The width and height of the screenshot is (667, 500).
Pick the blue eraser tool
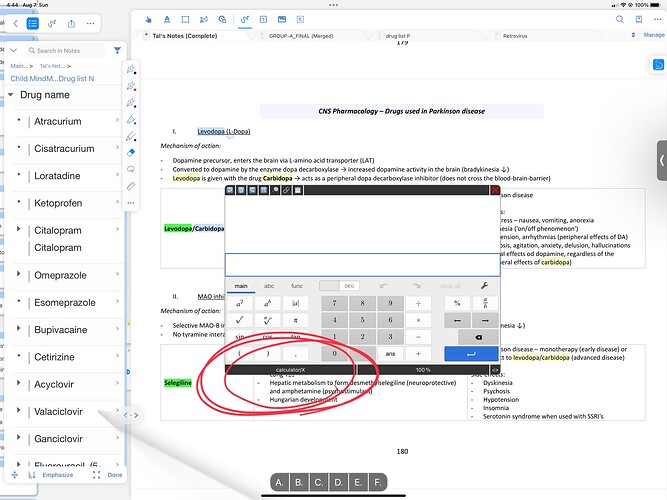(x=131, y=152)
